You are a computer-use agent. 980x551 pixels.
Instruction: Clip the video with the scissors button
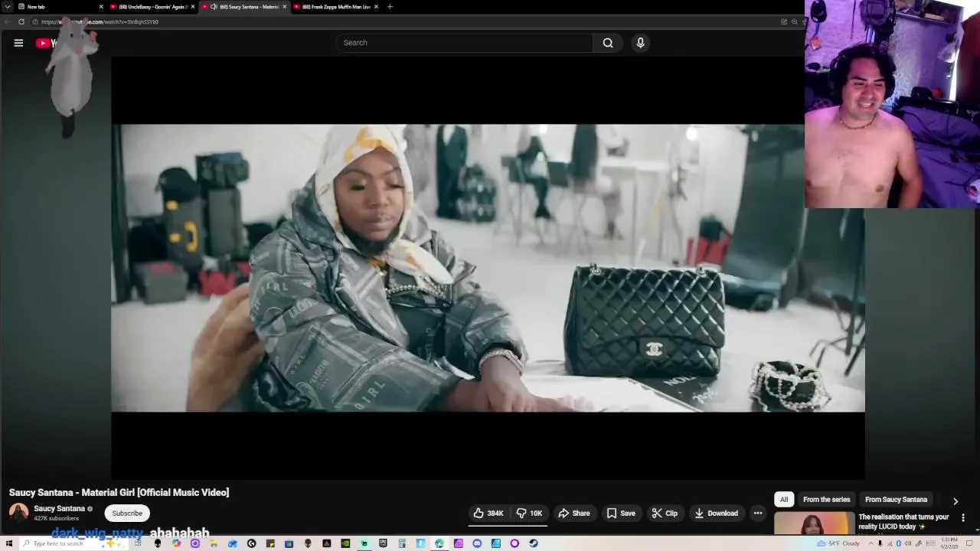665,514
